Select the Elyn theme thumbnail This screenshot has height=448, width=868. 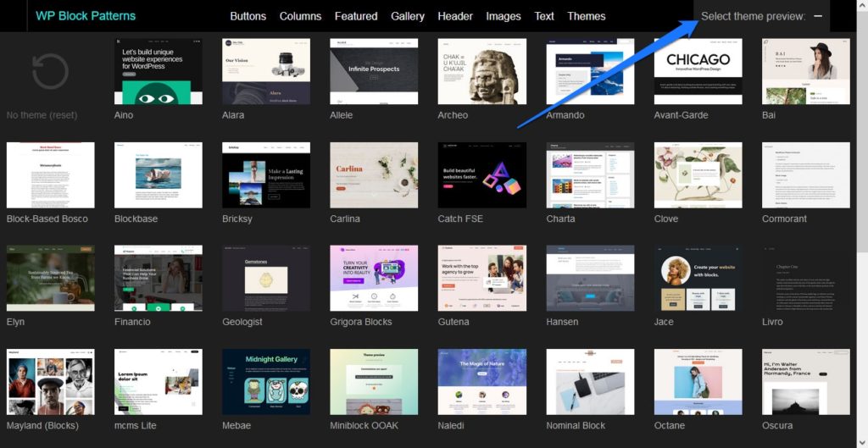pos(50,279)
